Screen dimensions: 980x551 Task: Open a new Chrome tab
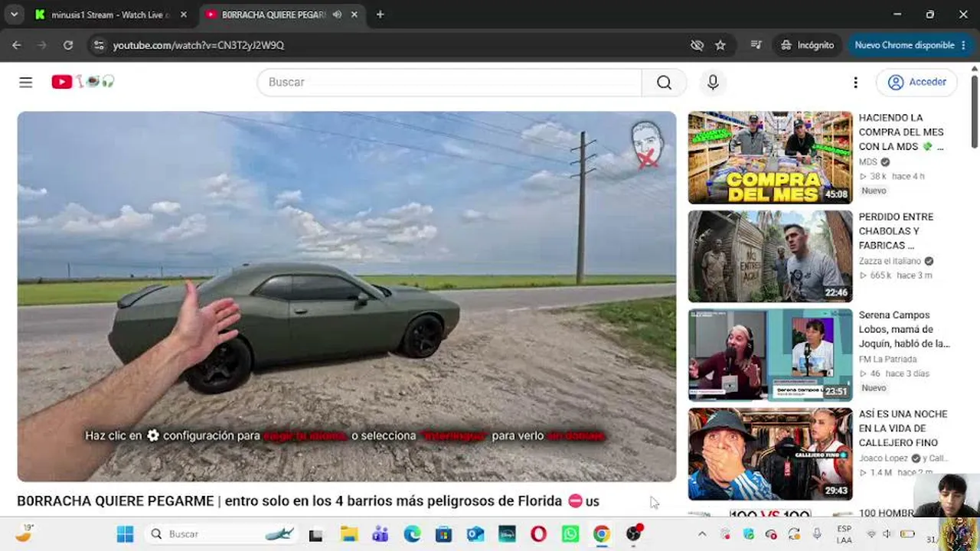pos(380,15)
